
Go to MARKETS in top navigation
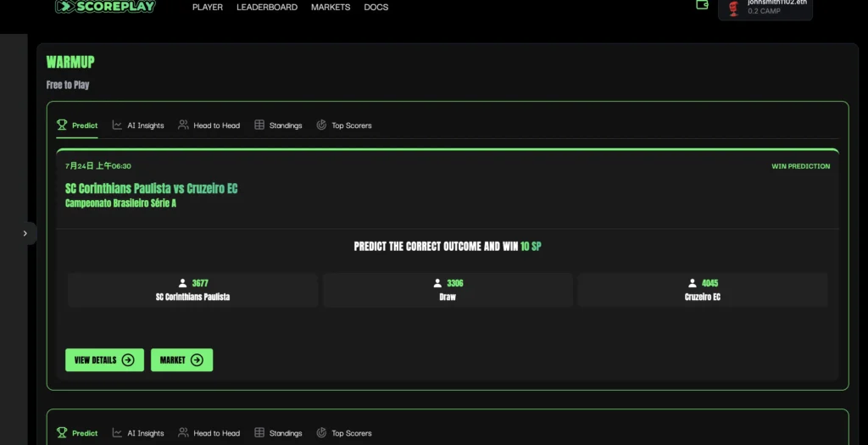331,7
